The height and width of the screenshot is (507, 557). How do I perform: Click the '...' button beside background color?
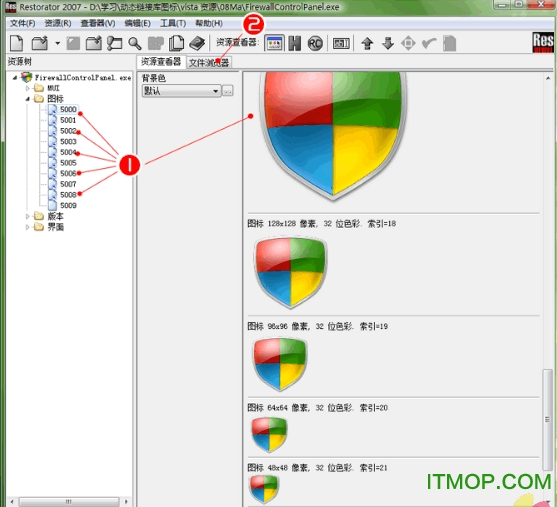[x=228, y=91]
